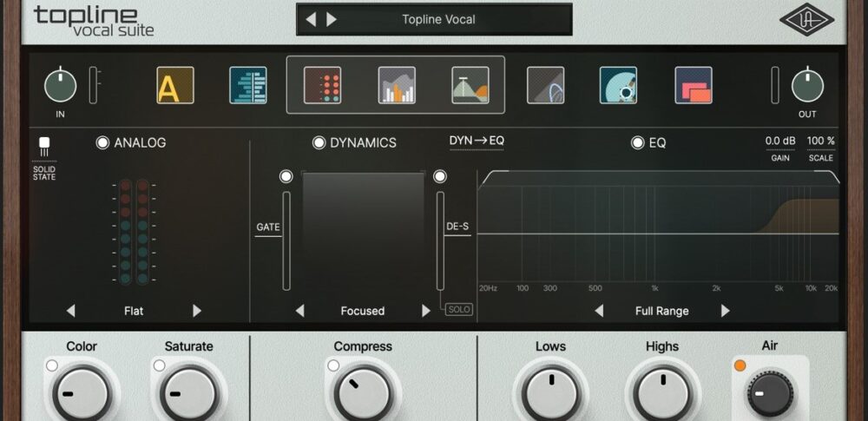Click the Highs knob
This screenshot has height=421, width=868.
(x=663, y=394)
